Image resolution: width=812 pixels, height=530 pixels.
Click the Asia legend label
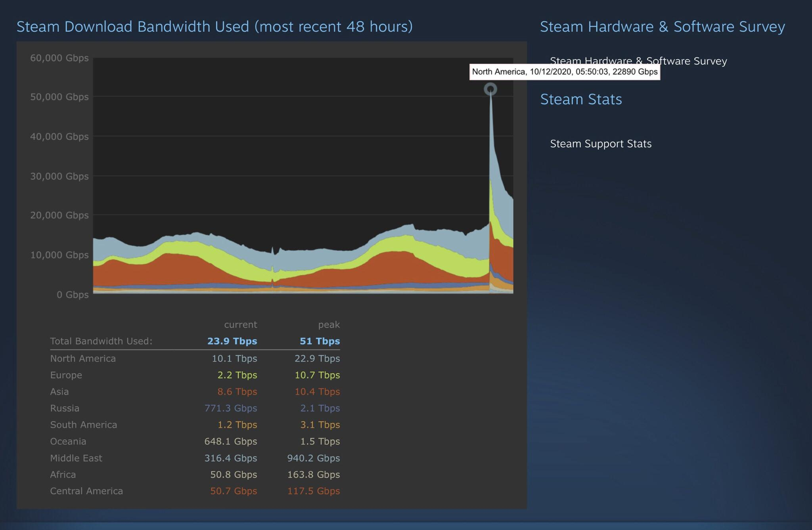click(59, 392)
